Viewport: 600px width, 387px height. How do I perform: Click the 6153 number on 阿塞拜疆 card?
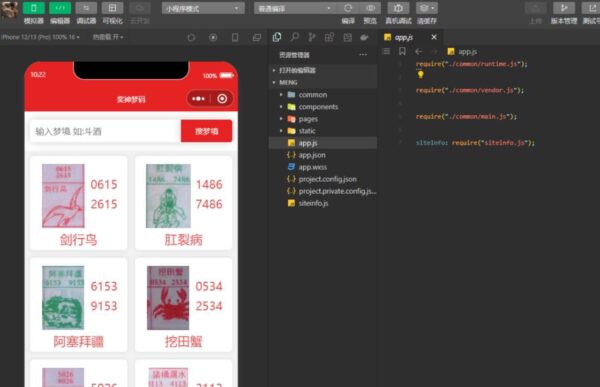[x=104, y=286]
